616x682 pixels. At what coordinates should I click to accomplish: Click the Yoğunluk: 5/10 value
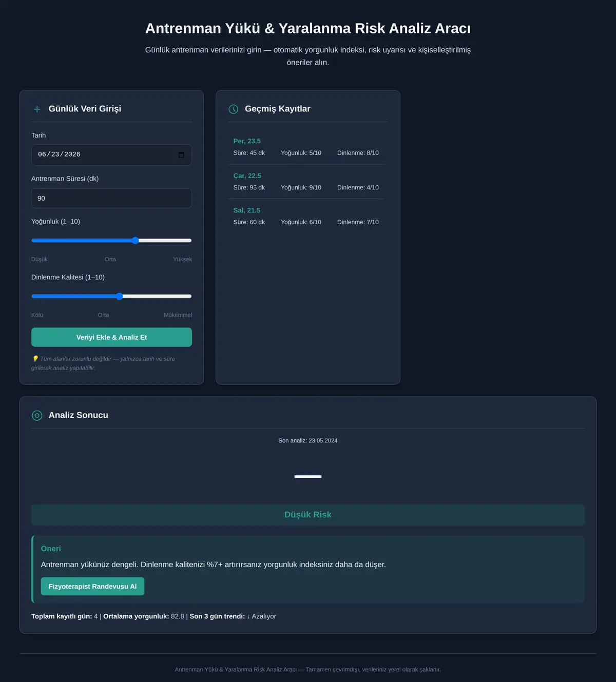coord(301,153)
